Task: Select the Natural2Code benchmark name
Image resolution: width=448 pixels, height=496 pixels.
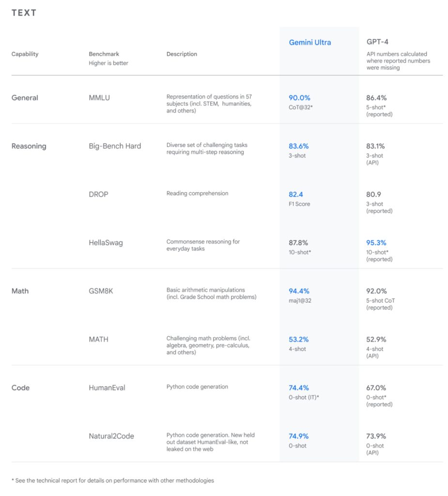Action: [111, 436]
